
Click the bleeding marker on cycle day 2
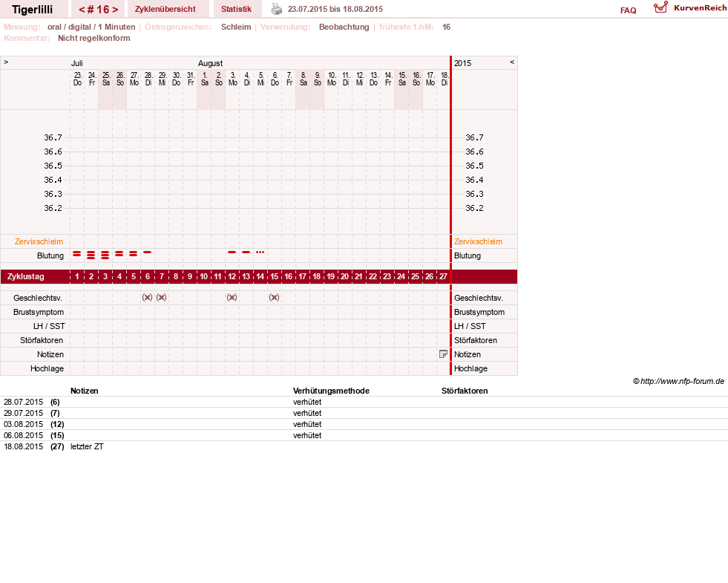click(91, 255)
